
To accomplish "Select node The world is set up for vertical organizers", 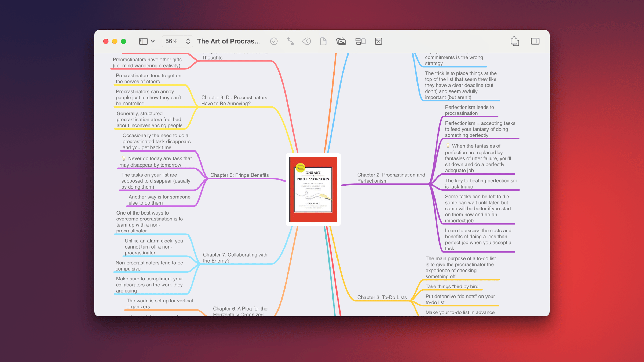I will 159,304.
